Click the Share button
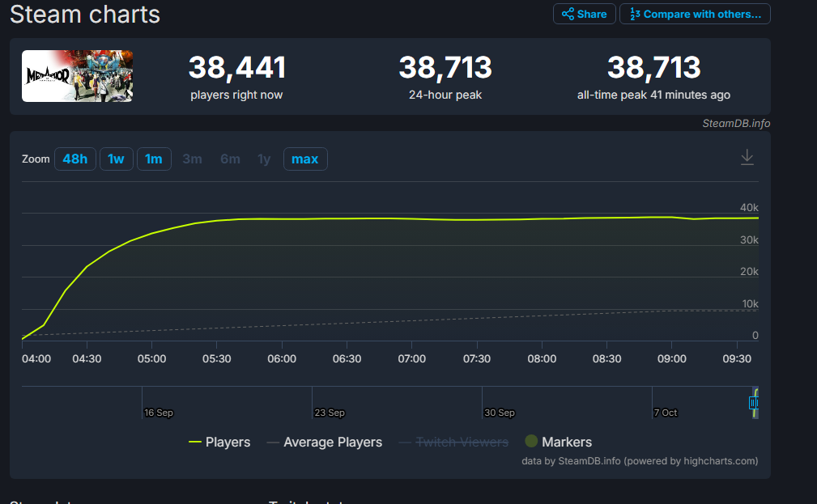 click(584, 14)
